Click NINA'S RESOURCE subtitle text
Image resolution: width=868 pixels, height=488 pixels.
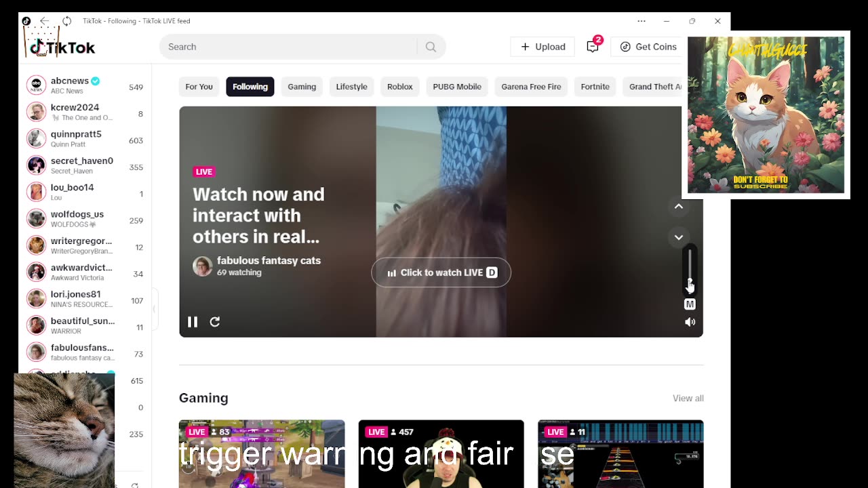[x=82, y=304]
